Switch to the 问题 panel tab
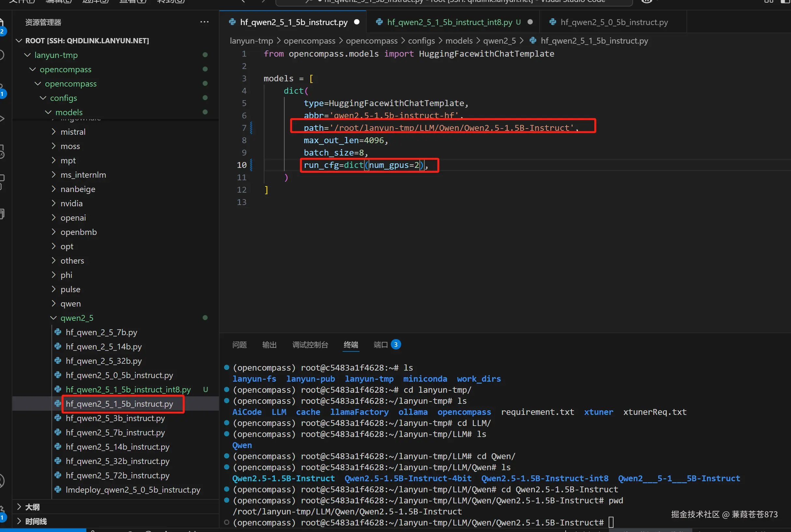Screen dimensions: 791x532 pos(239,345)
